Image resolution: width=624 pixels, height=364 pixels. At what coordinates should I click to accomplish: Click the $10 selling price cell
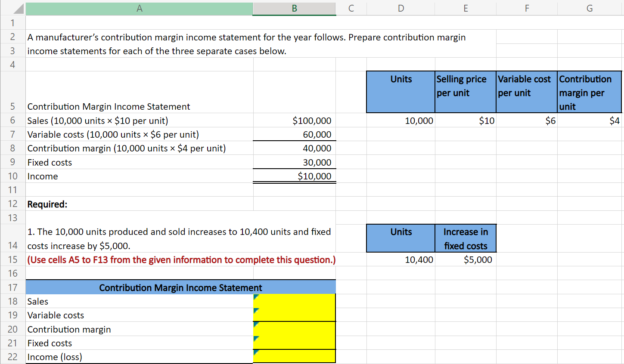[x=466, y=120]
